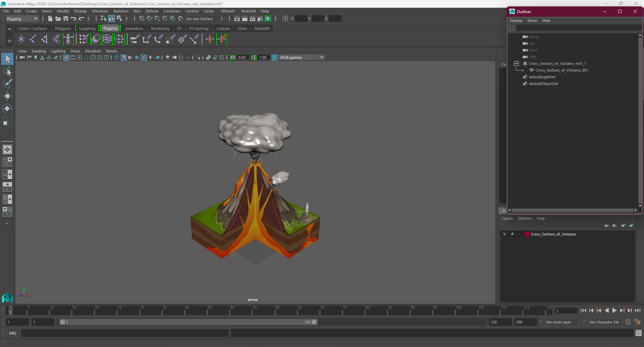
Task: Toggle the auto keyframe button
Action: (628, 322)
